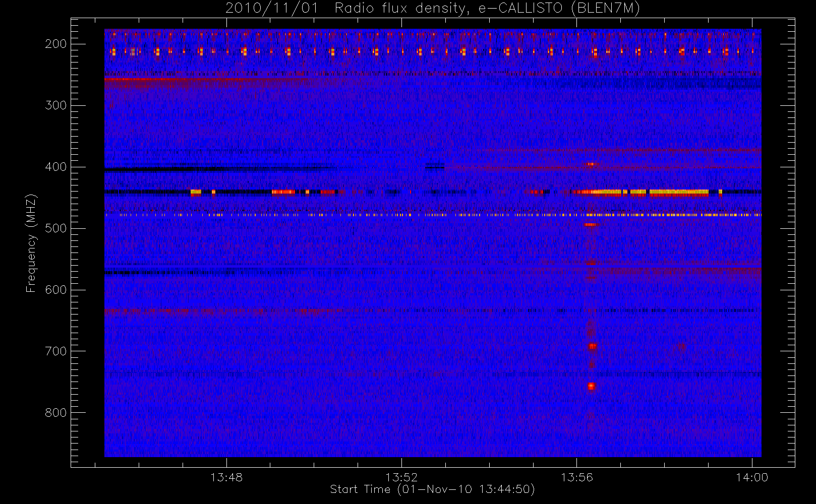The width and height of the screenshot is (816, 504).
Task: Click the 13:52 time tick label
Action: (401, 477)
